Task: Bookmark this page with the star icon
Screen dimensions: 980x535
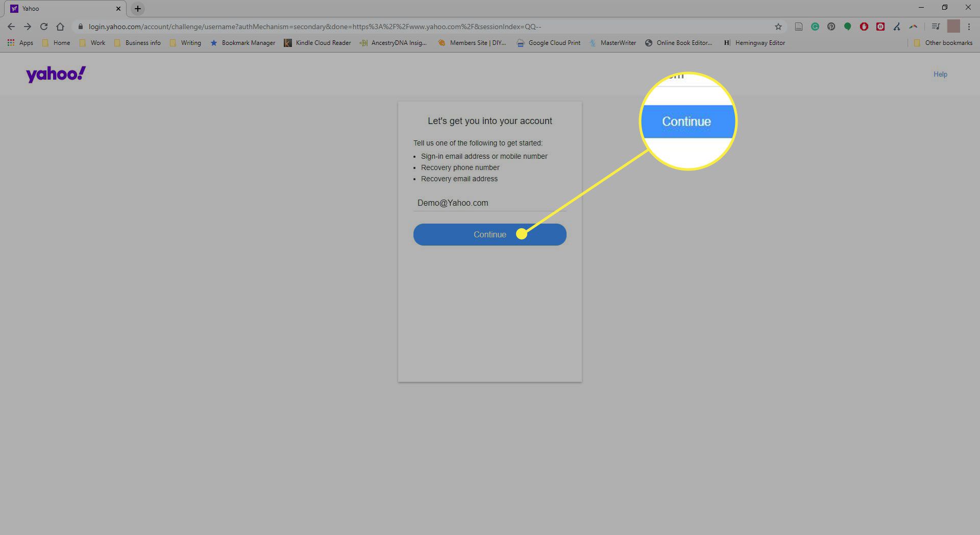Action: click(x=778, y=27)
